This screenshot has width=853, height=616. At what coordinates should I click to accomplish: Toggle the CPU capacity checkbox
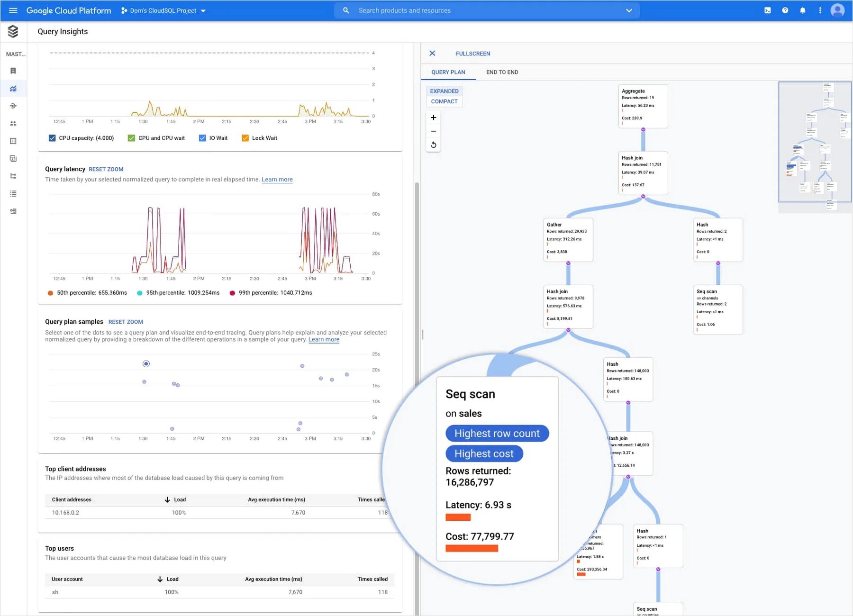pos(52,138)
